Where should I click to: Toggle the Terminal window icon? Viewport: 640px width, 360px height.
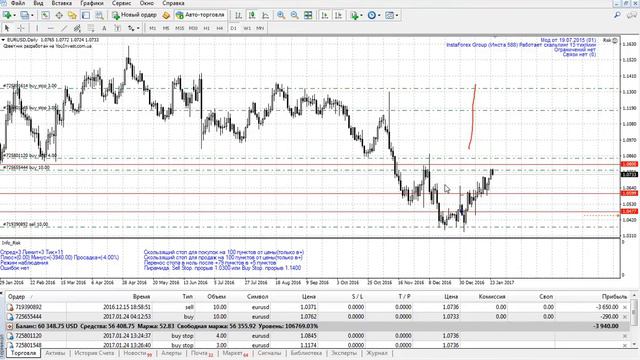[86, 15]
